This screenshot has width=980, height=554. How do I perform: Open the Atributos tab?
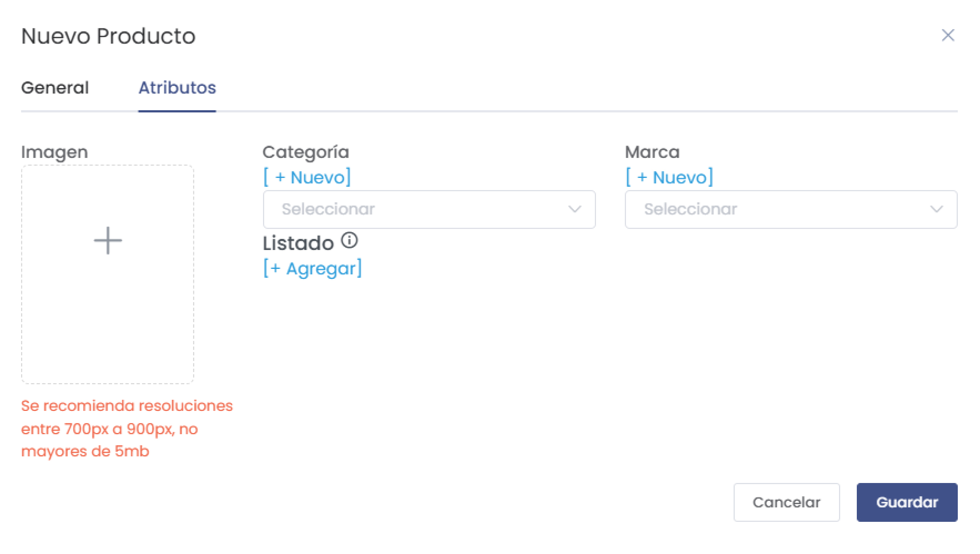(x=177, y=88)
